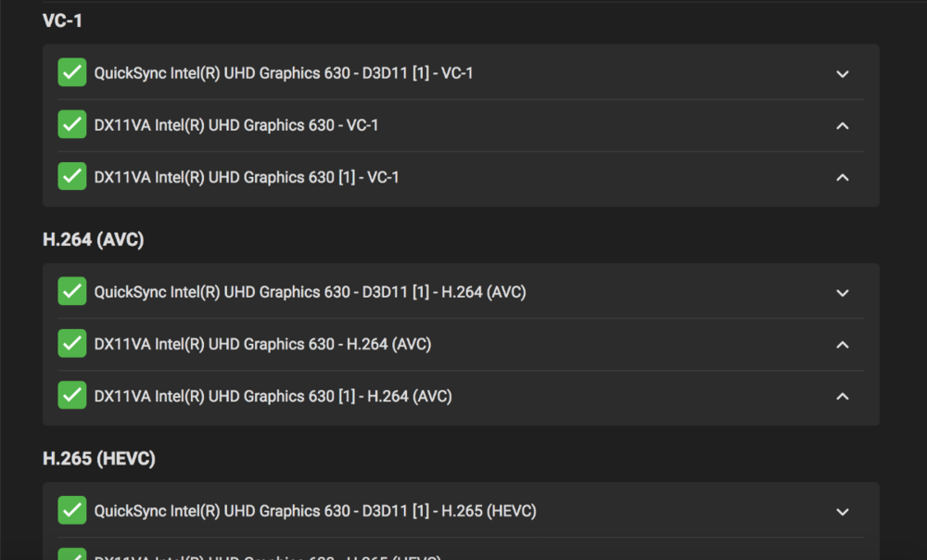Viewport: 927px width, 560px height.
Task: Click the H.264 (AVC) section heading
Action: pos(93,240)
